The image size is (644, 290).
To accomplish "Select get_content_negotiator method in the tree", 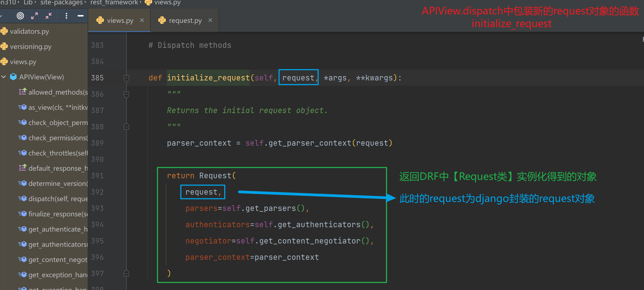I will (58, 260).
